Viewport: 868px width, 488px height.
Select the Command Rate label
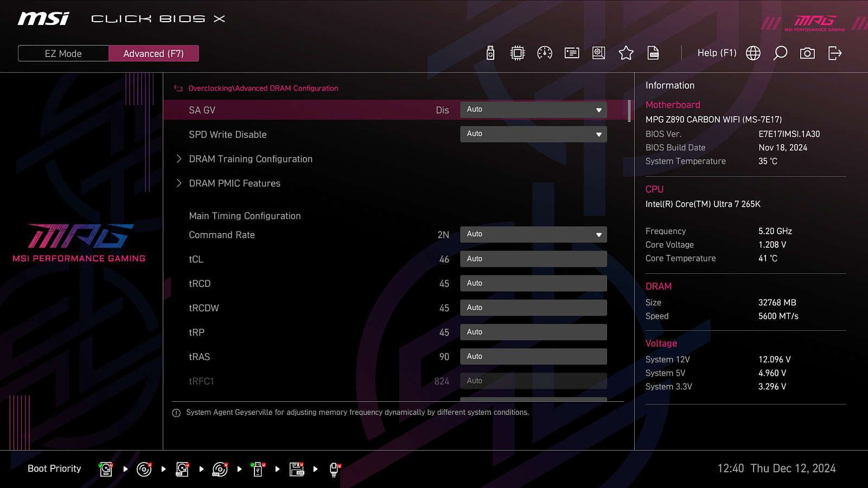(222, 235)
